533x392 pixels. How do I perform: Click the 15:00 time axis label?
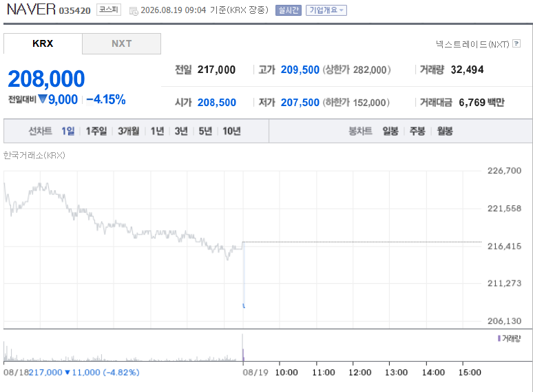pos(470,372)
